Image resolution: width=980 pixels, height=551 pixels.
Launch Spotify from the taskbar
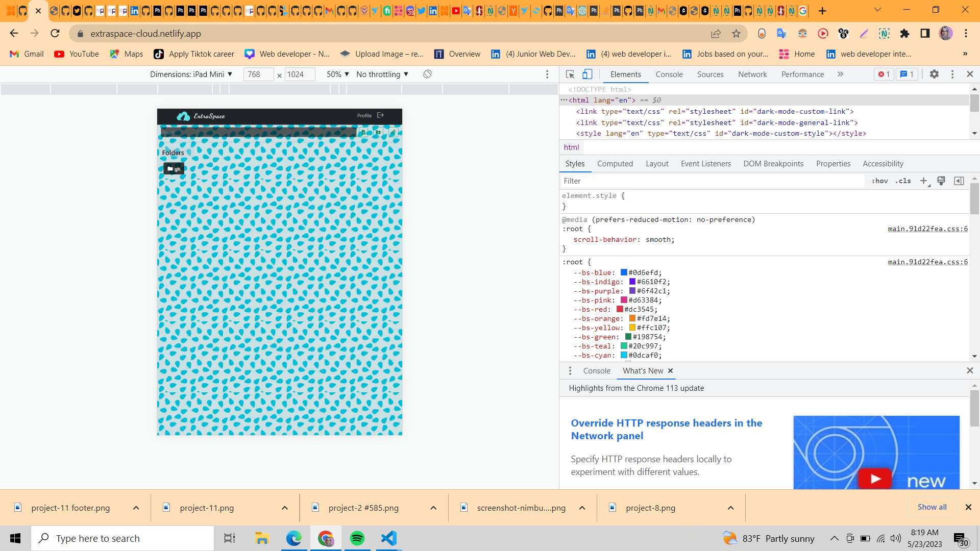pos(357,538)
